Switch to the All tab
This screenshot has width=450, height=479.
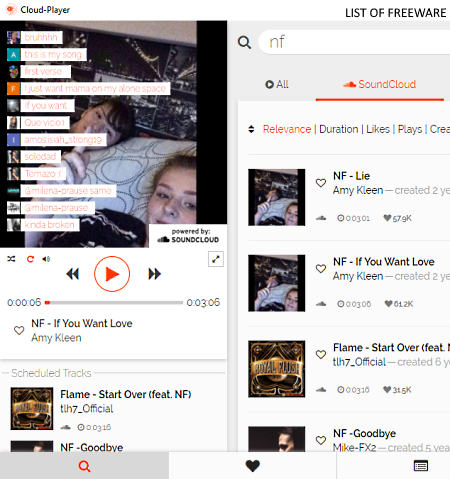277,84
